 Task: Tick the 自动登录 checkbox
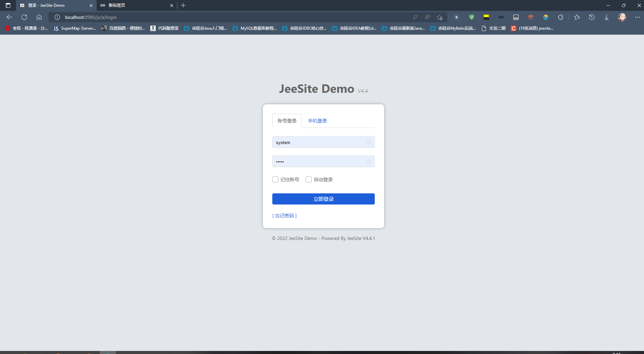tap(309, 180)
